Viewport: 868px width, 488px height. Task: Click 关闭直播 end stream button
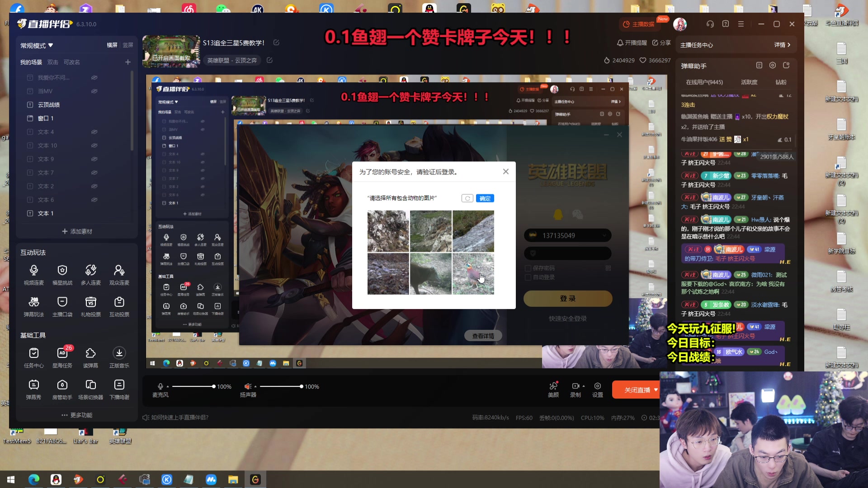pos(637,389)
